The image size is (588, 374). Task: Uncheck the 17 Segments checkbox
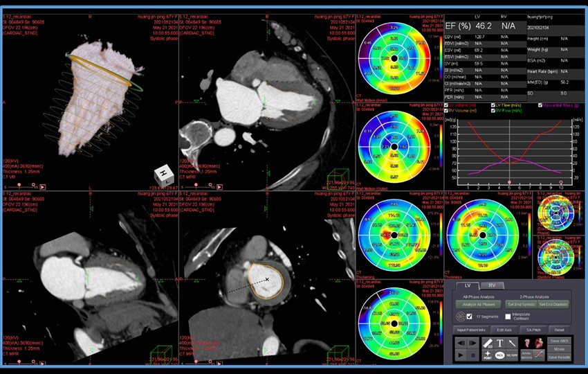[x=470, y=317]
